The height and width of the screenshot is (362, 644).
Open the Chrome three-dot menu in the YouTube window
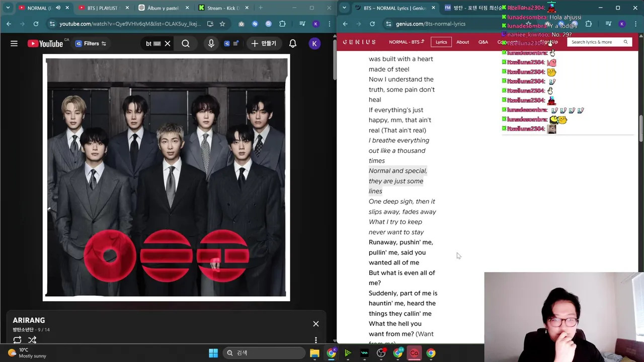(329, 24)
